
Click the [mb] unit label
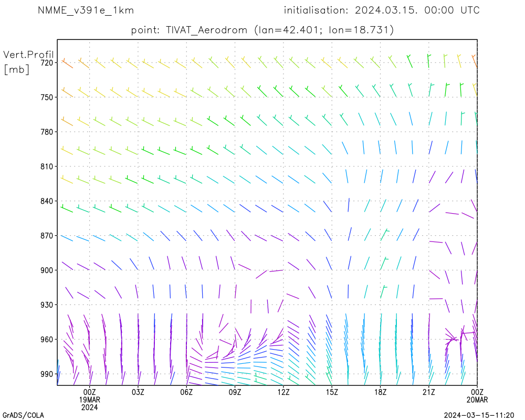(16, 69)
